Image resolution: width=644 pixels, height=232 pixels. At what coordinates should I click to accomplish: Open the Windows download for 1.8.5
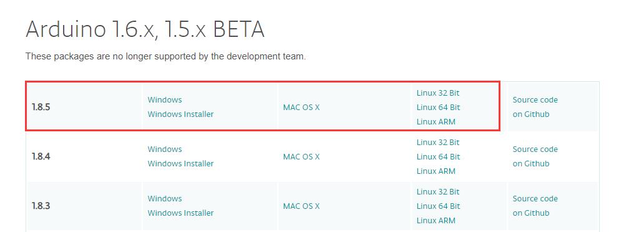coord(165,100)
